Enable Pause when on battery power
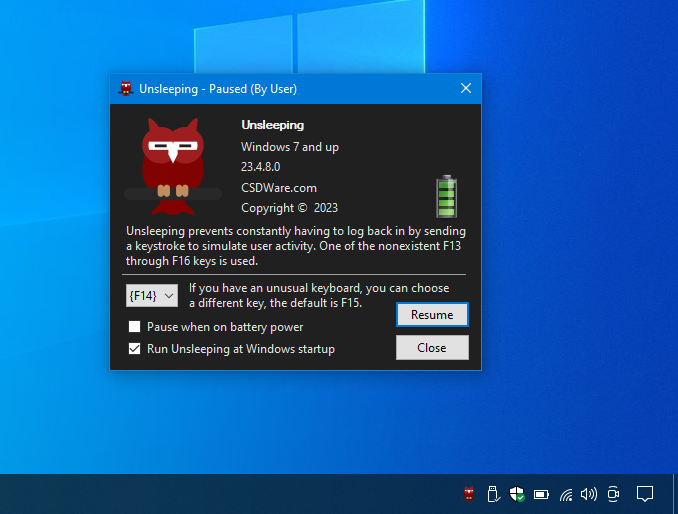678x514 pixels. tap(134, 326)
